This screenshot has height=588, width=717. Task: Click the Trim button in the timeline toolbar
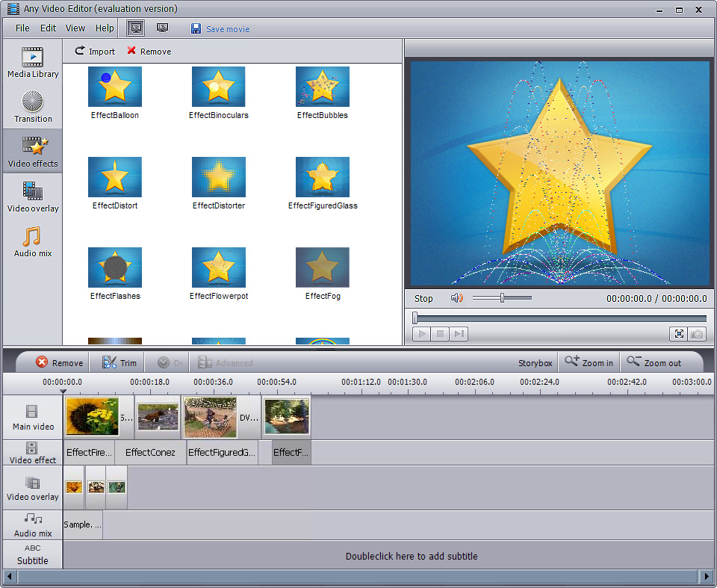119,362
